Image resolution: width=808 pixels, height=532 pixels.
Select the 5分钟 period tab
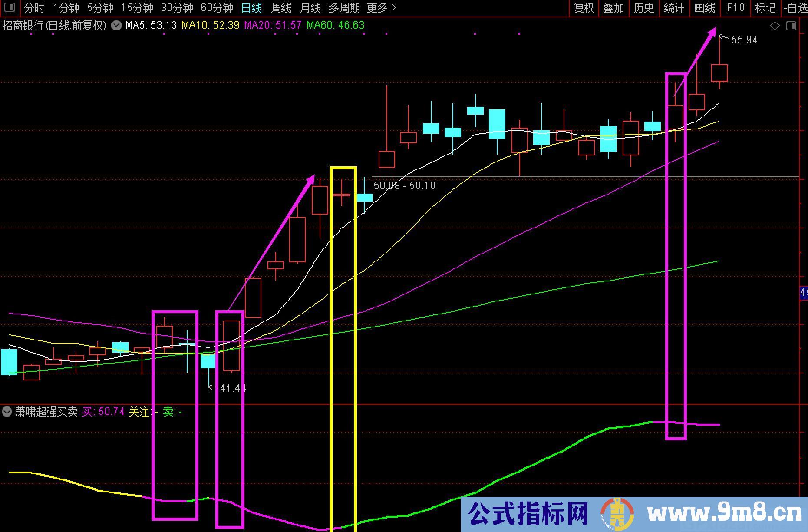[100, 8]
